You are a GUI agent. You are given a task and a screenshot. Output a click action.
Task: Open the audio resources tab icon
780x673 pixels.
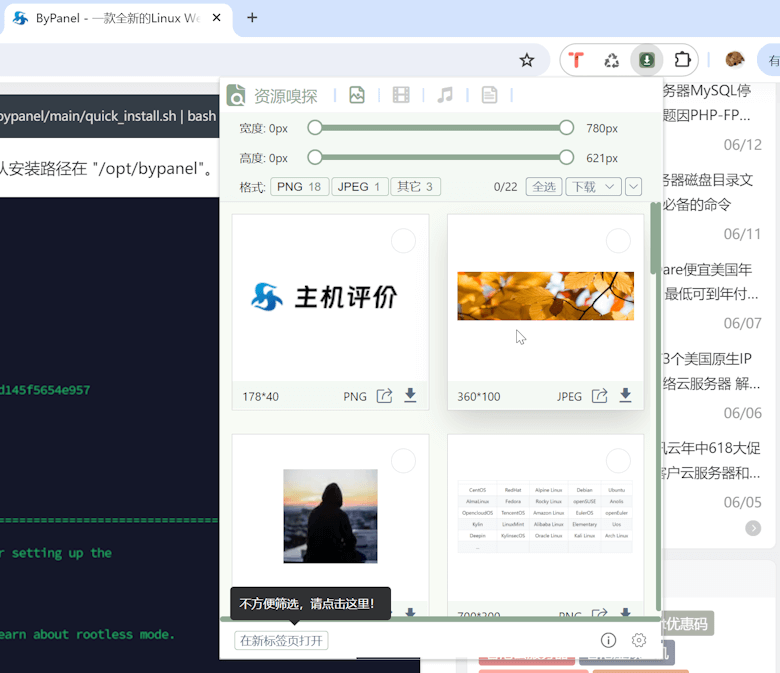pos(445,95)
